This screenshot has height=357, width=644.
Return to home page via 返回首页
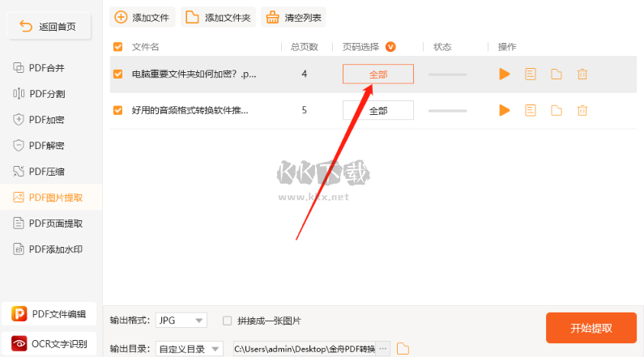pos(49,27)
